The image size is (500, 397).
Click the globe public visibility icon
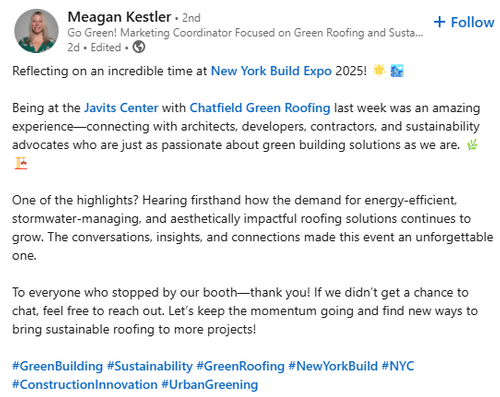[x=139, y=47]
